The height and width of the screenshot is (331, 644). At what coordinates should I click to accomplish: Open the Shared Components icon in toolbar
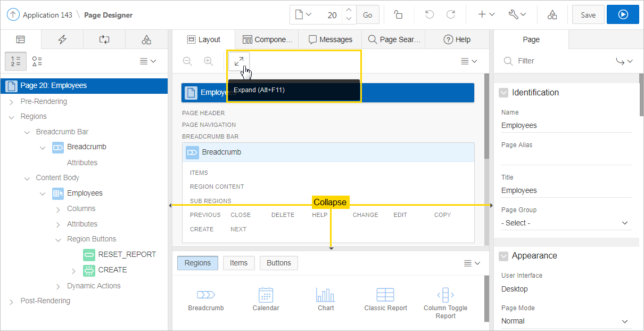[x=552, y=15]
